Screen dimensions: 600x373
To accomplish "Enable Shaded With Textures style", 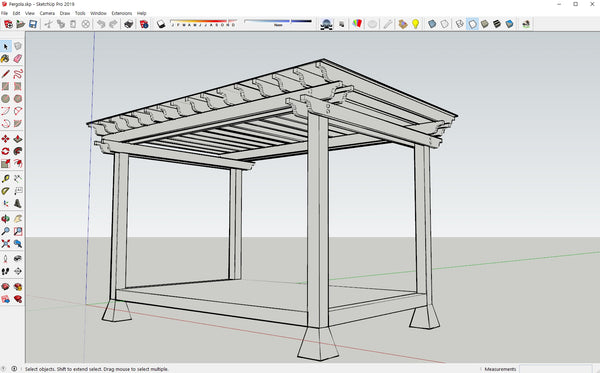I will point(497,24).
